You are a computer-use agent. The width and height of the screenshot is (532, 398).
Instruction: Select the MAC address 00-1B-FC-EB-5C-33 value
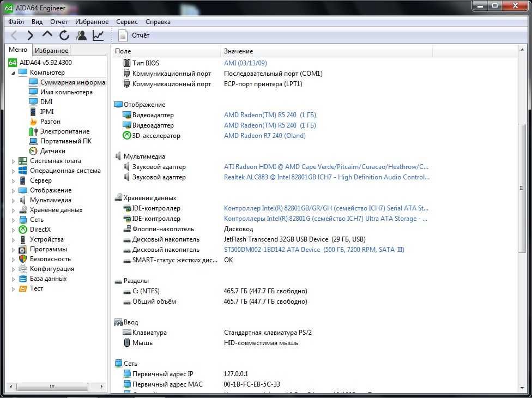(x=252, y=384)
